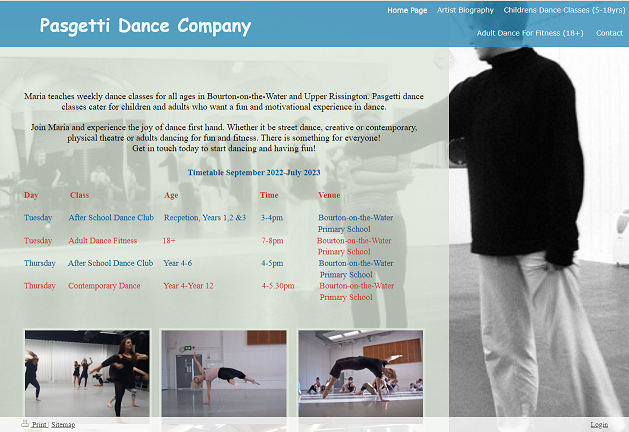The width and height of the screenshot is (629, 432).
Task: Open Adult Dance For Fitness (18+)
Action: tap(530, 33)
